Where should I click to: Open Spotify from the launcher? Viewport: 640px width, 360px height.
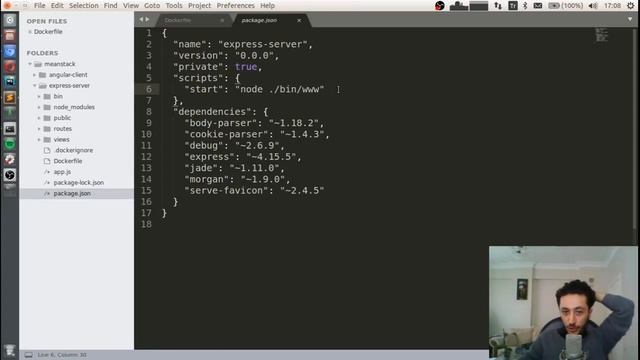[x=10, y=144]
